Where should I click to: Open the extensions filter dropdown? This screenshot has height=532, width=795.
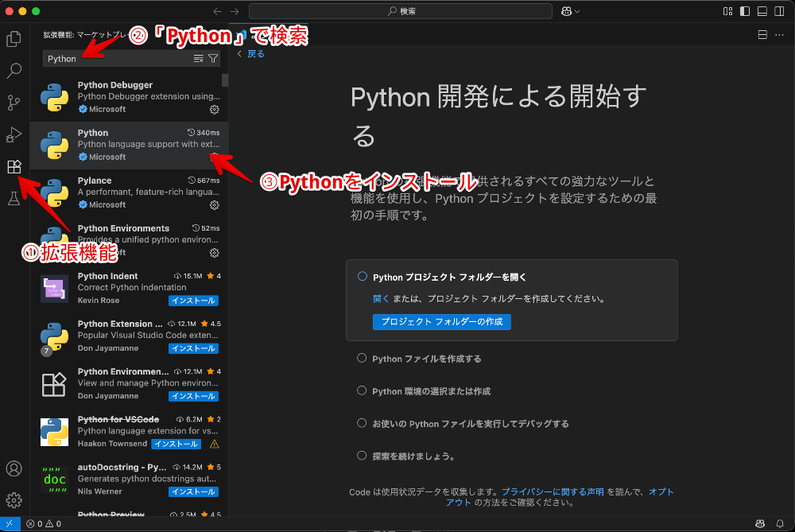213,59
